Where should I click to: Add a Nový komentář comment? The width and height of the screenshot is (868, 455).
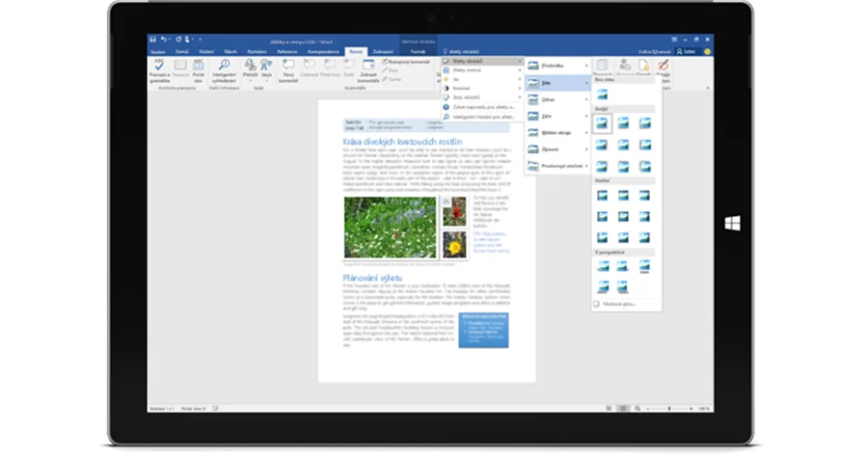point(287,70)
